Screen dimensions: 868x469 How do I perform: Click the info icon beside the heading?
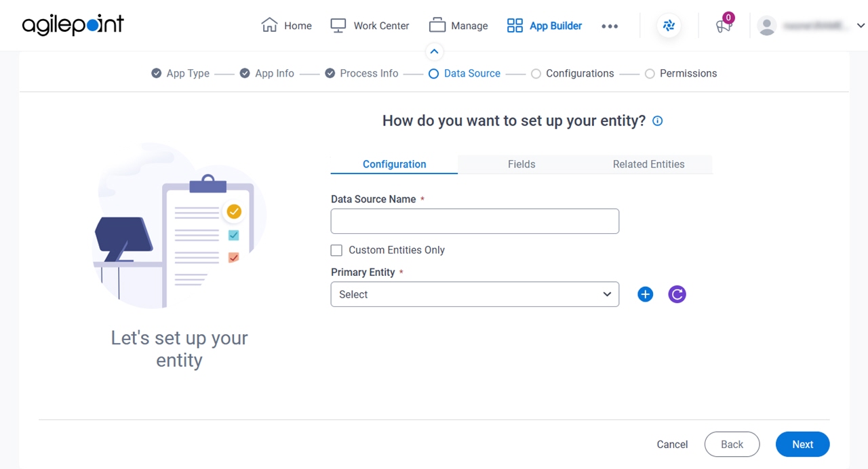[657, 121]
